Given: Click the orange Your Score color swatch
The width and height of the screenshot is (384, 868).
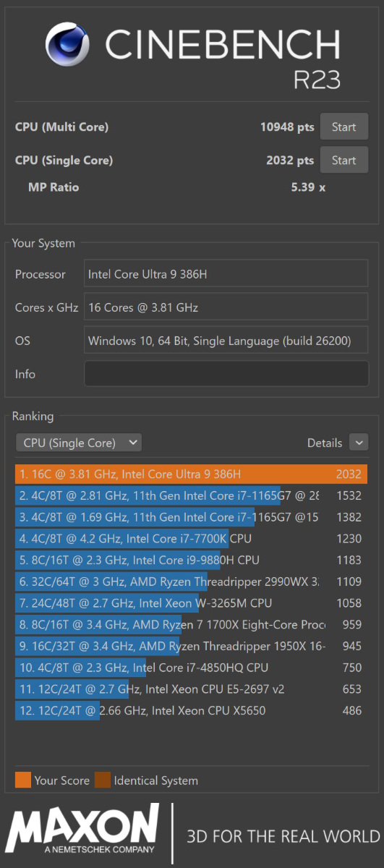Looking at the screenshot, I should (23, 780).
